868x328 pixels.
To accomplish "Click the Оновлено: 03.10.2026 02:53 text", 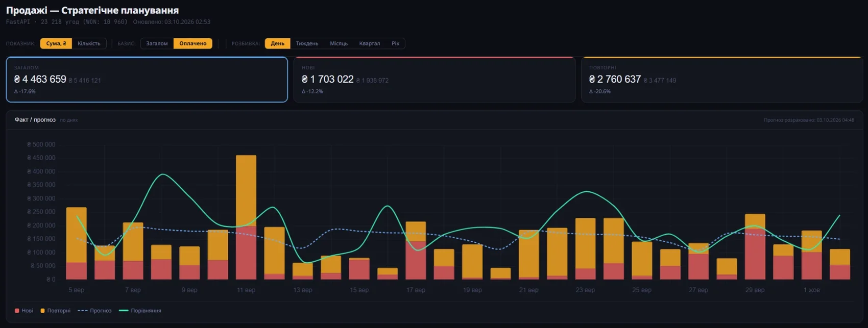I will pos(172,22).
